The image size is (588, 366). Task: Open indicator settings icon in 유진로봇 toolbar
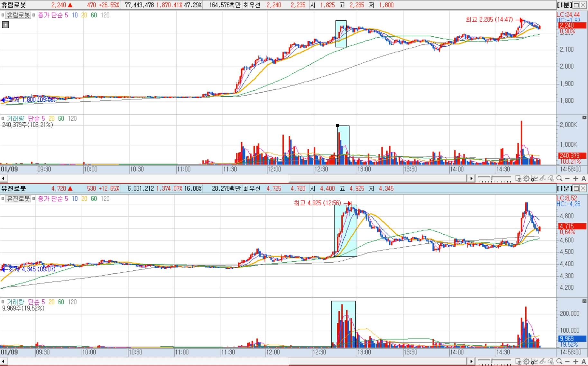click(x=534, y=361)
